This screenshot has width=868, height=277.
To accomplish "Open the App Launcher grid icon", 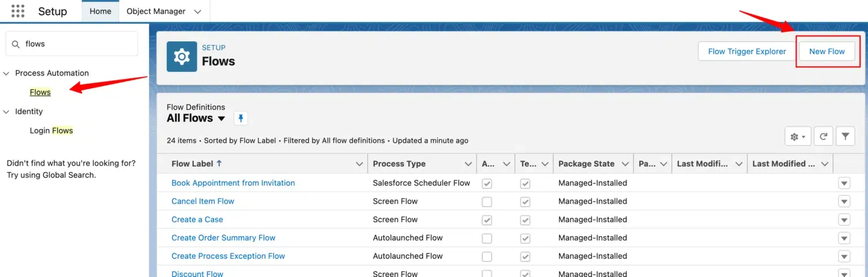I will tap(18, 11).
